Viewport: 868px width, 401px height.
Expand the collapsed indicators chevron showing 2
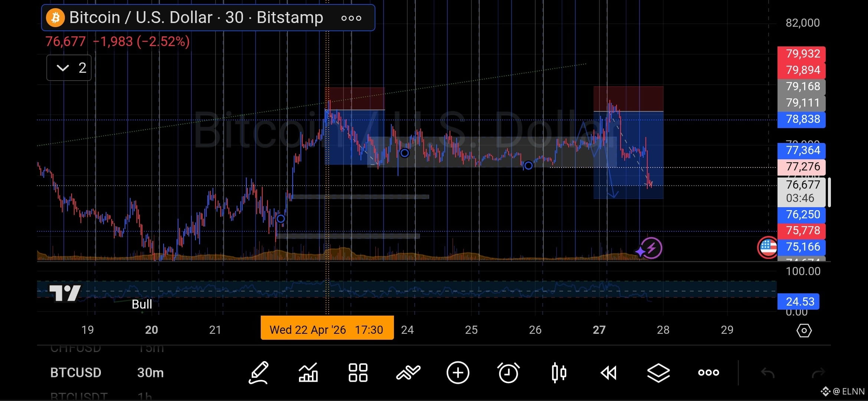(x=69, y=68)
